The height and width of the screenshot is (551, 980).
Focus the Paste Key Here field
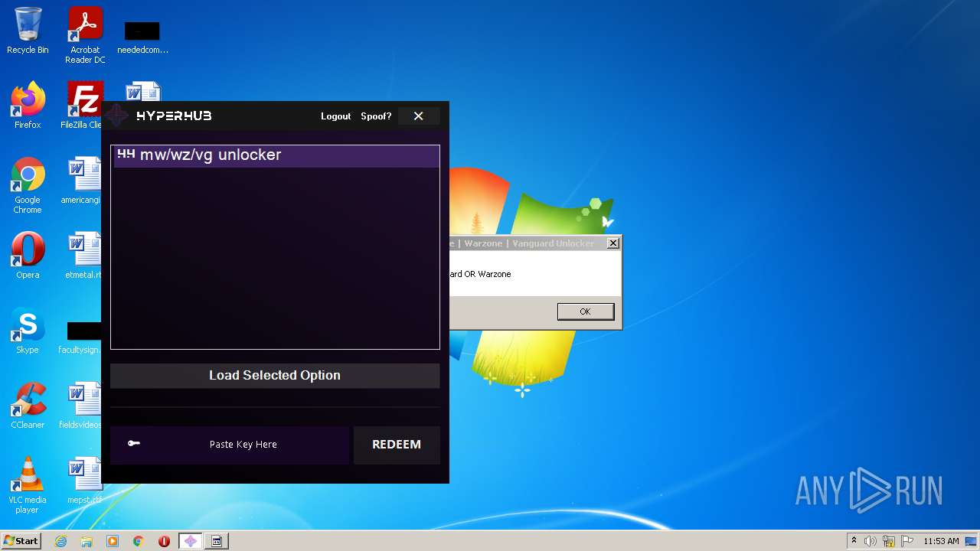click(230, 445)
